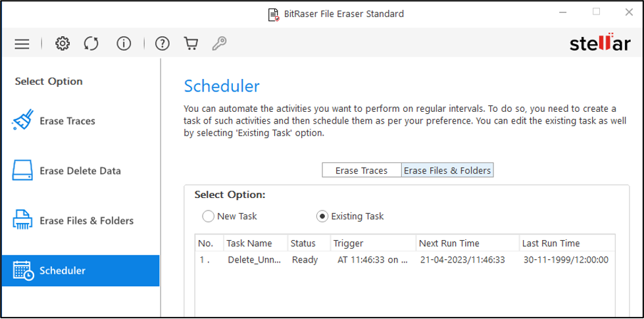Open the information (i) icon
The height and width of the screenshot is (319, 644).
[123, 44]
